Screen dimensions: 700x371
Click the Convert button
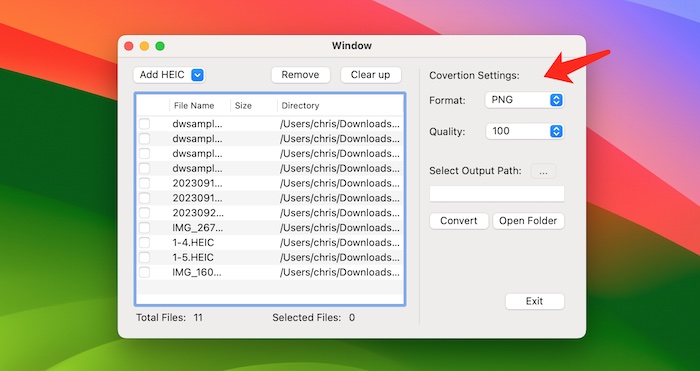[458, 221]
